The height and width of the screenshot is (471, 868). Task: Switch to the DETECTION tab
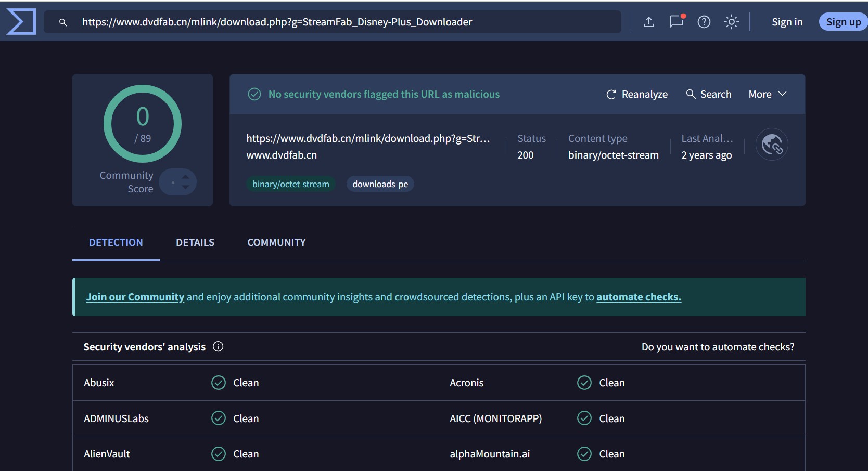pyautogui.click(x=116, y=242)
